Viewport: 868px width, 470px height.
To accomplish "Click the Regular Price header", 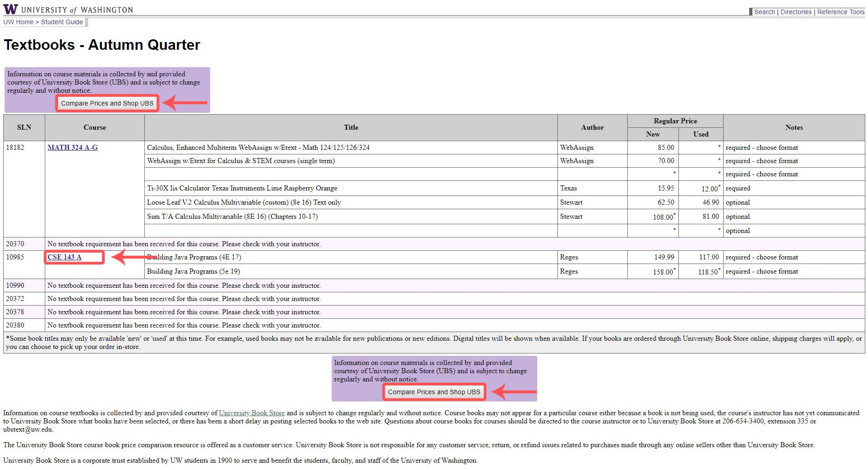I will pyautogui.click(x=675, y=121).
